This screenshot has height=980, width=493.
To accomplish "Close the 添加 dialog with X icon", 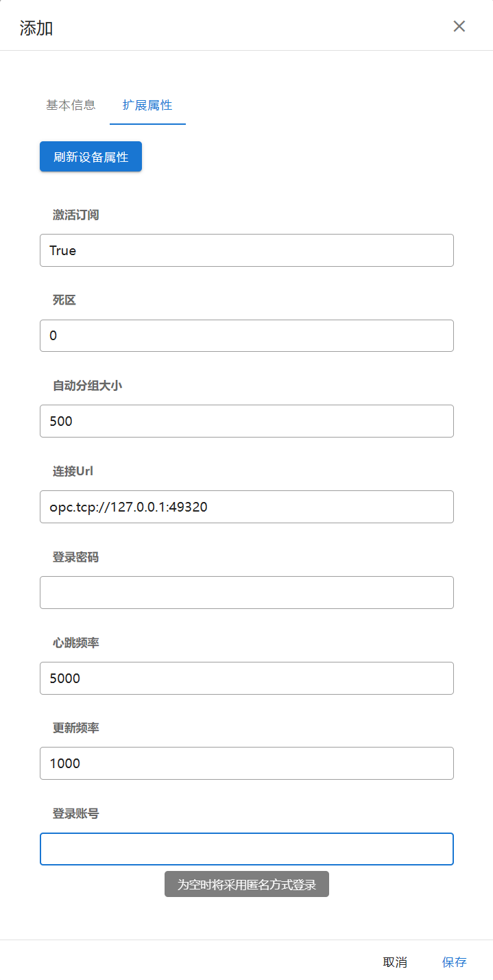I will click(459, 26).
